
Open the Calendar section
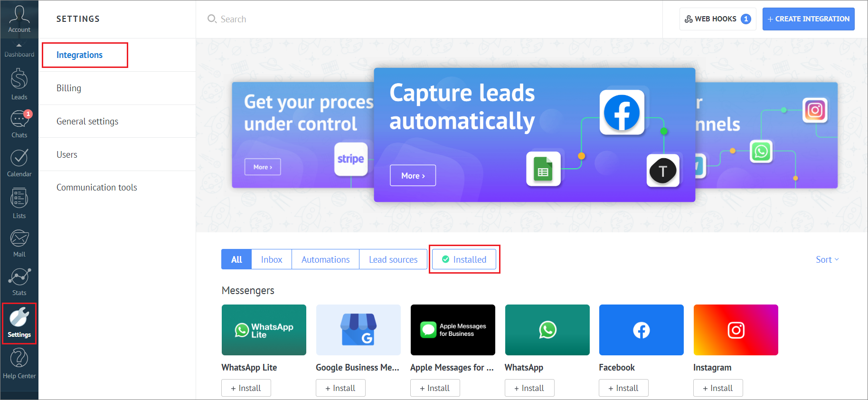point(19,163)
